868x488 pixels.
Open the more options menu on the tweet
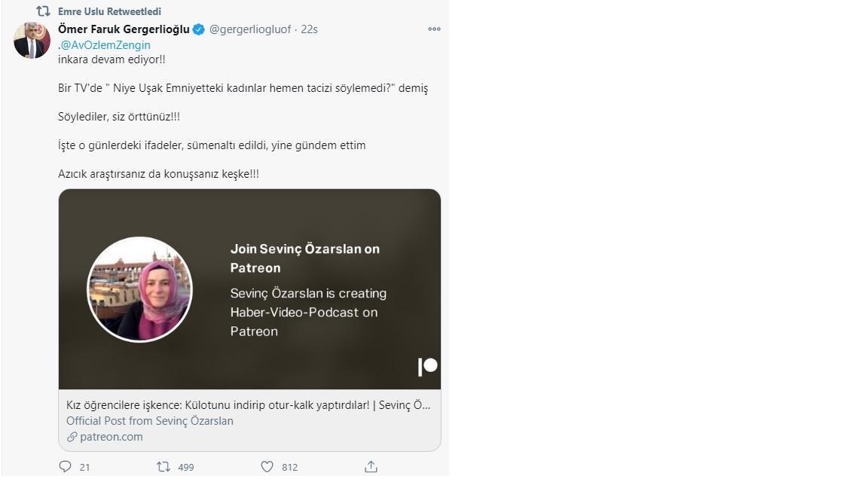433,29
